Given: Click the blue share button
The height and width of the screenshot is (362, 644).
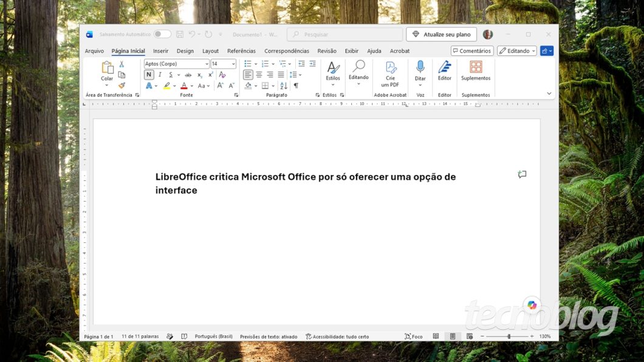Looking at the screenshot, I should 547,51.
